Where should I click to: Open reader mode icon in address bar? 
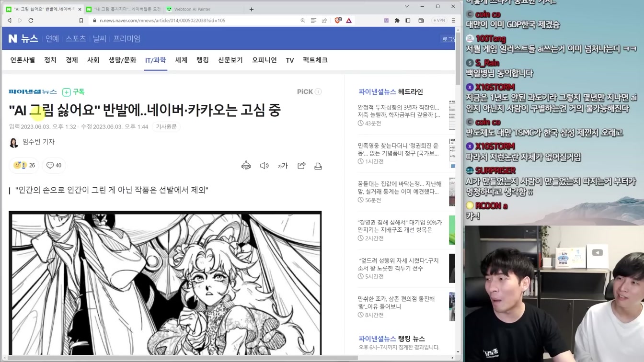[313, 21]
